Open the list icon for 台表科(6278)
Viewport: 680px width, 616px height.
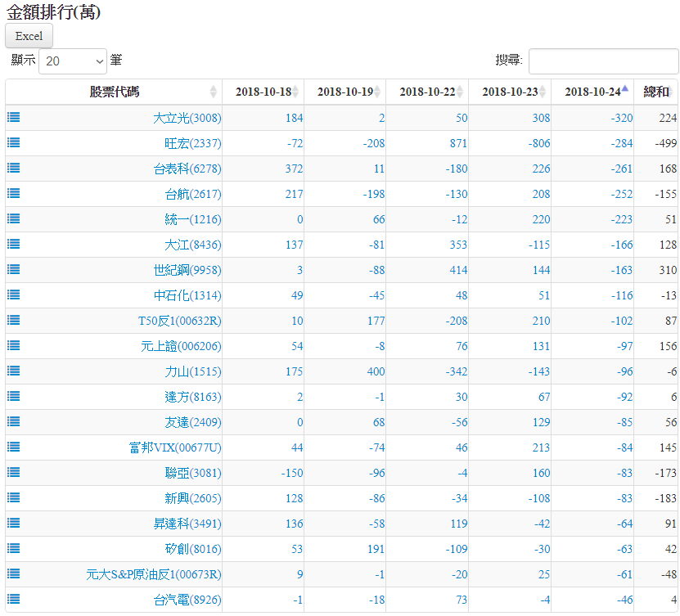click(13, 168)
